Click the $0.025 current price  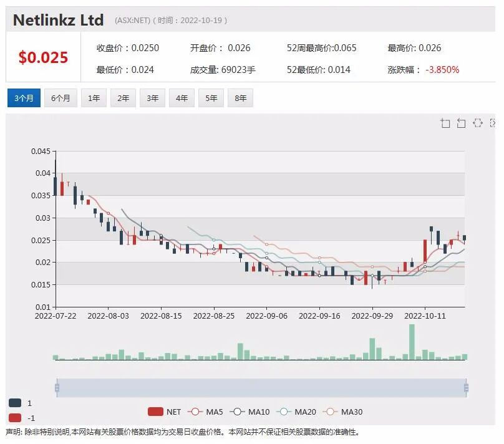click(43, 57)
